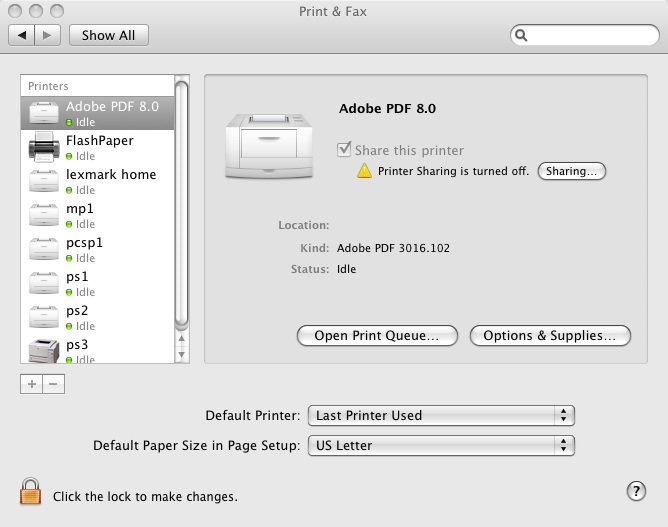Click the printer list scrollbar thumb
Screen dimensions: 668x527
[182, 204]
